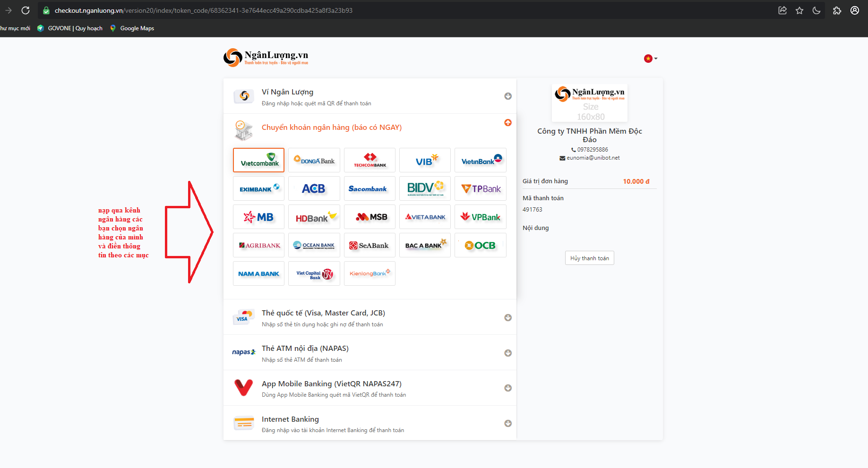Screen dimensions: 868x468
Task: Select MB bank logo
Action: [x=258, y=217]
